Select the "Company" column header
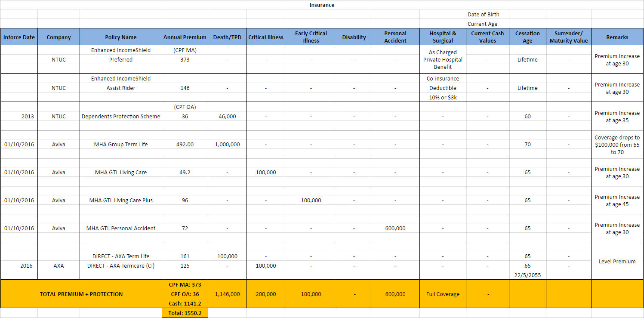 click(59, 37)
